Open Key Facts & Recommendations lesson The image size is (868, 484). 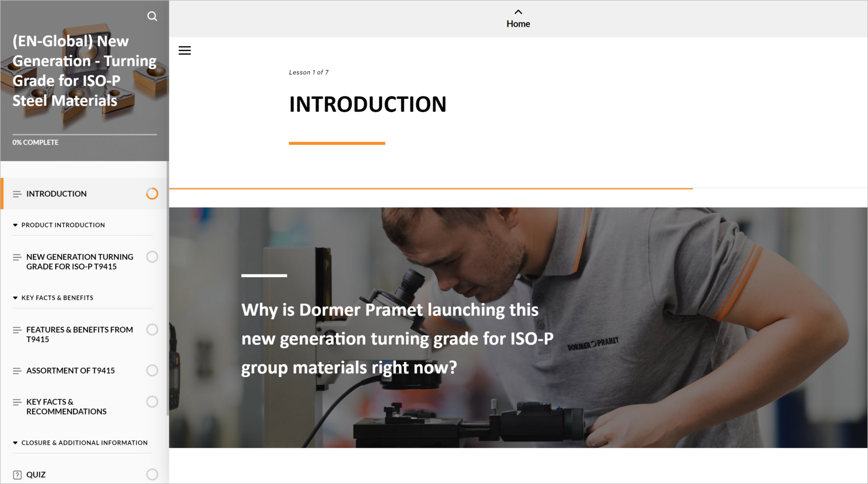tap(66, 407)
